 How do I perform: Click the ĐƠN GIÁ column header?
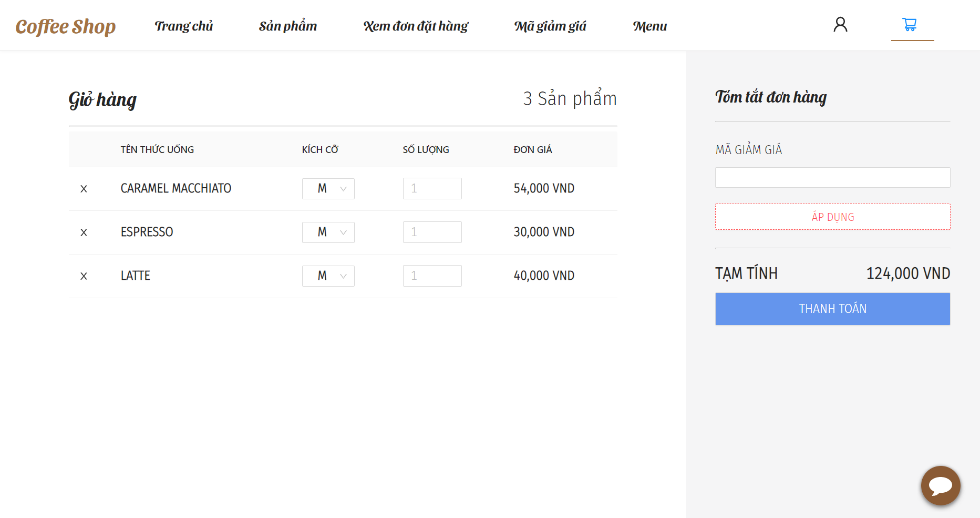(x=533, y=149)
